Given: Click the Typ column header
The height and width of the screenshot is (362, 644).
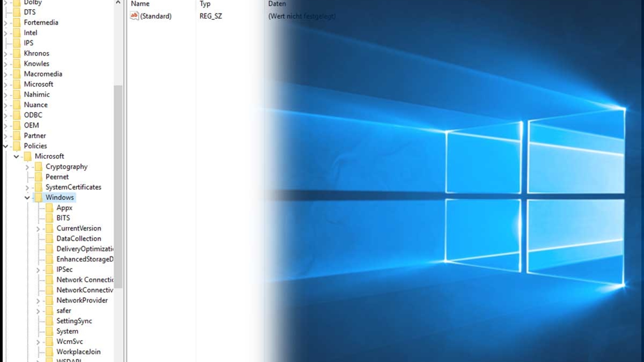Looking at the screenshot, I should click(x=205, y=4).
